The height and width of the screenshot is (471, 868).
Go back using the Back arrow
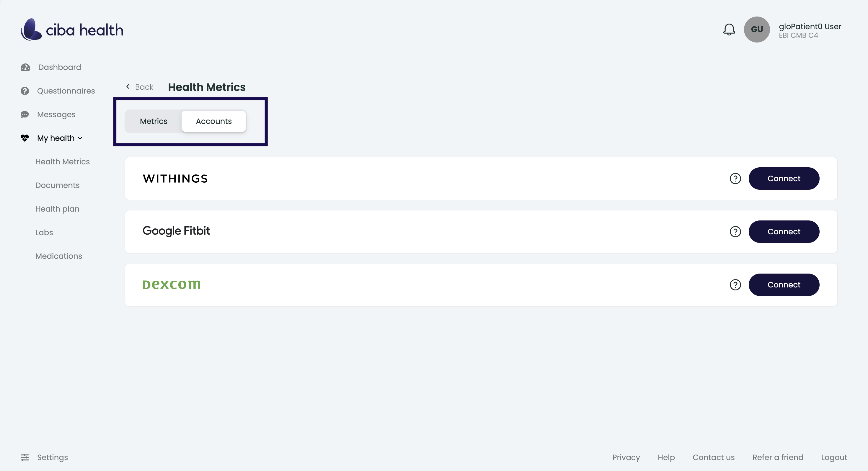pyautogui.click(x=128, y=87)
